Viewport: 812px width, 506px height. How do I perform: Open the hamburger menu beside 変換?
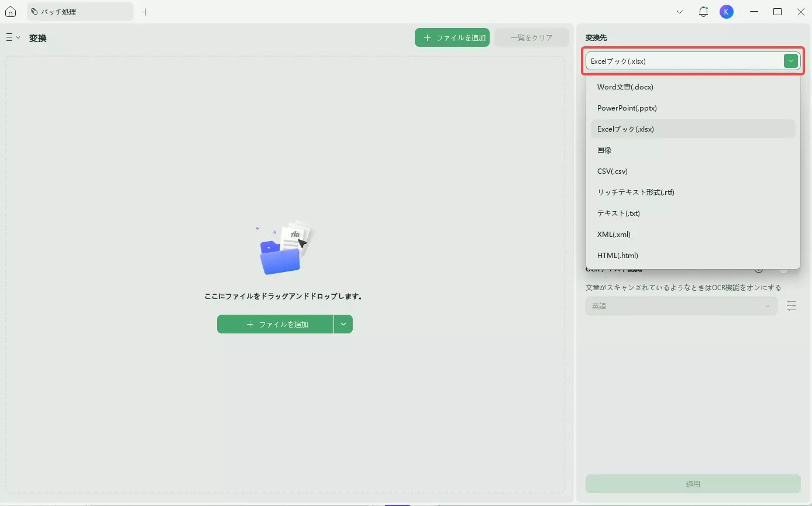tap(12, 37)
